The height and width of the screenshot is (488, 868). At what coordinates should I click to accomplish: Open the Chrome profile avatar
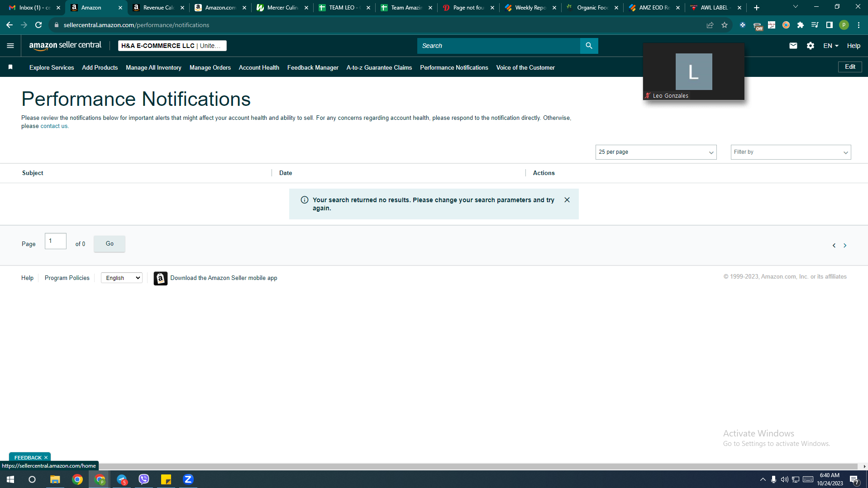click(844, 25)
